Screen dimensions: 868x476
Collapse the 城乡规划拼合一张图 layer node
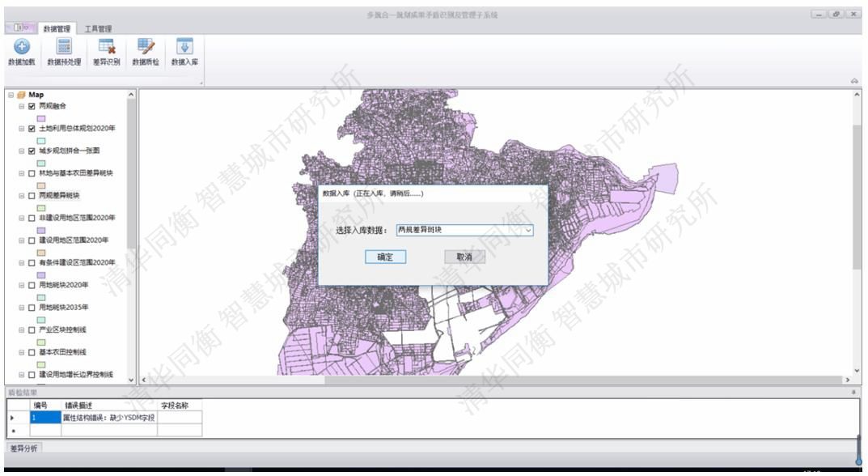[x=21, y=151]
